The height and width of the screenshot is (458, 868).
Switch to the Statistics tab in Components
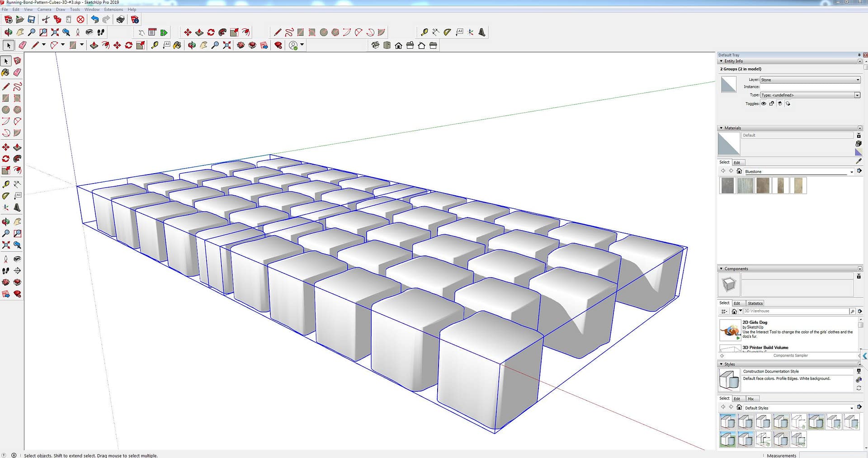click(x=755, y=303)
